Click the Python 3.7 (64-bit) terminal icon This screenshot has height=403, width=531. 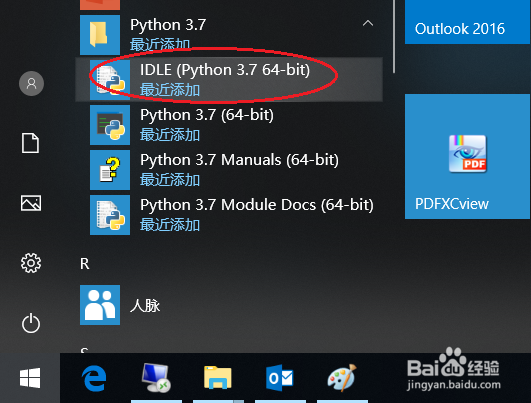coord(110,125)
